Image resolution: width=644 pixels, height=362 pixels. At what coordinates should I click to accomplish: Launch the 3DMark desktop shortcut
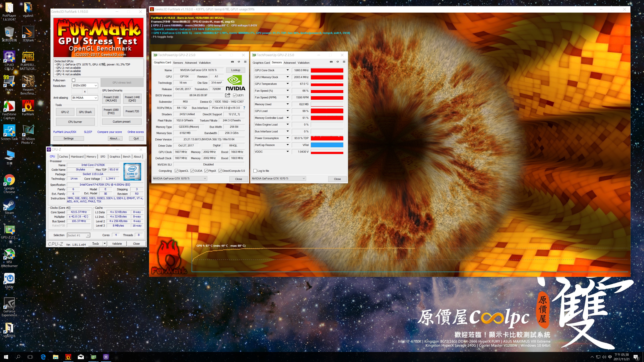(x=28, y=34)
